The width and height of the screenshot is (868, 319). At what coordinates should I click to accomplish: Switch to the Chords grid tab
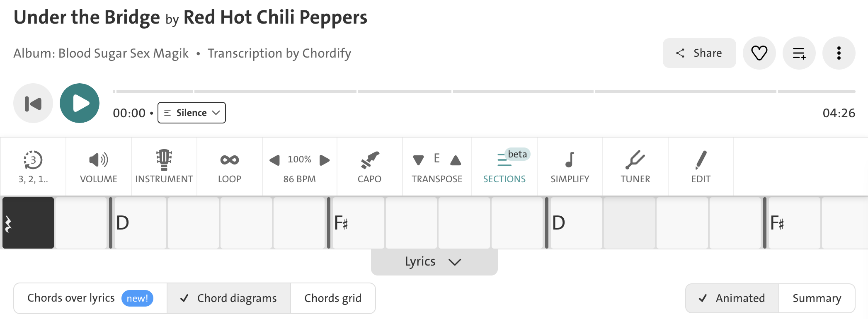(x=333, y=298)
